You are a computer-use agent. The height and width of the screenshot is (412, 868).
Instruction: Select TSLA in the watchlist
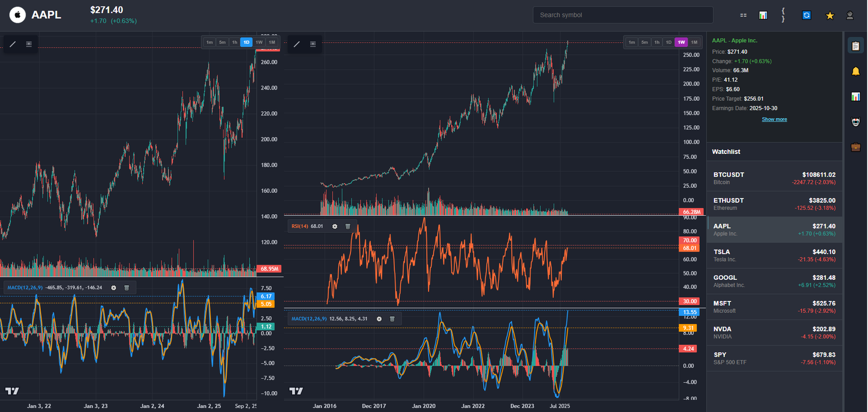(774, 255)
